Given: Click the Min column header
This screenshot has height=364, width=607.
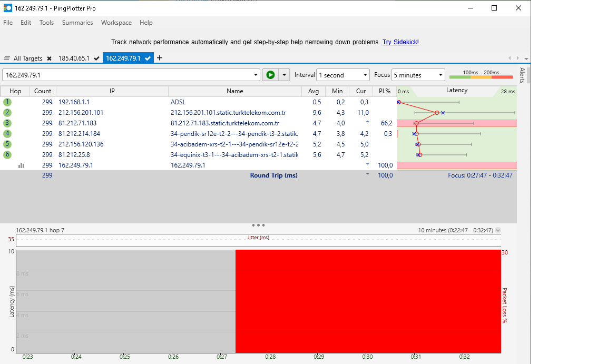Looking at the screenshot, I should pos(337,91).
